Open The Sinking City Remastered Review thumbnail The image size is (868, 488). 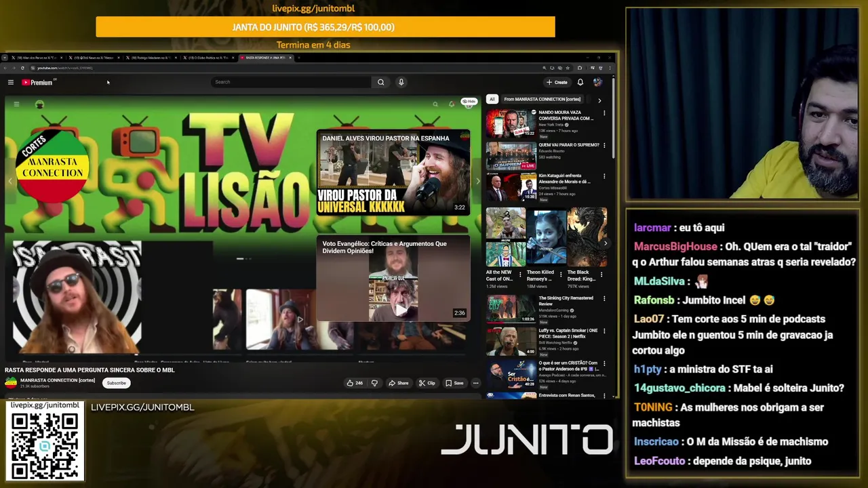(x=511, y=308)
